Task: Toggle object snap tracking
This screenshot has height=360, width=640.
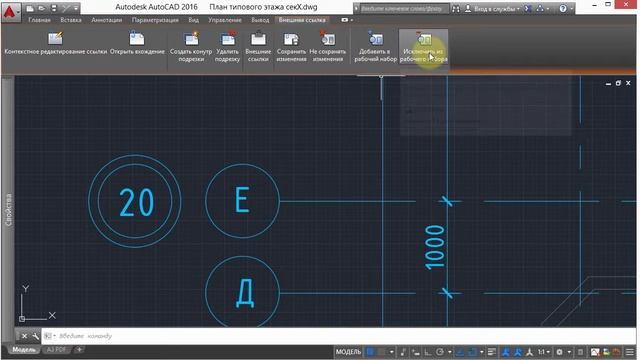Action: 460,352
